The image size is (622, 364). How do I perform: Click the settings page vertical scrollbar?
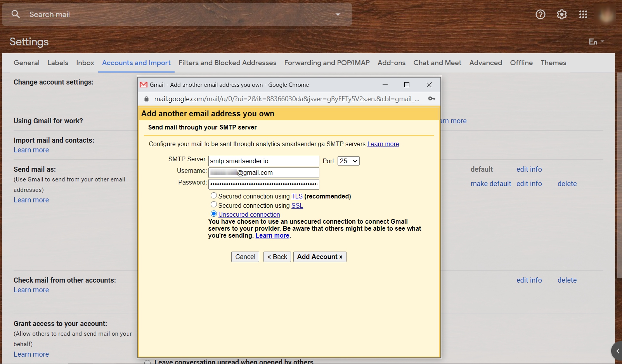pos(619,174)
